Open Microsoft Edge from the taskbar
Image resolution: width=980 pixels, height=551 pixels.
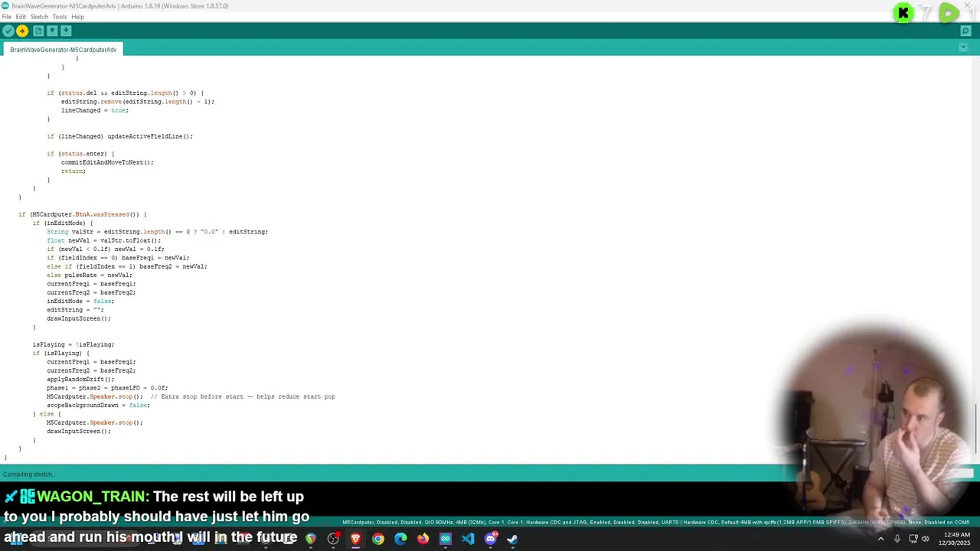coord(400,539)
